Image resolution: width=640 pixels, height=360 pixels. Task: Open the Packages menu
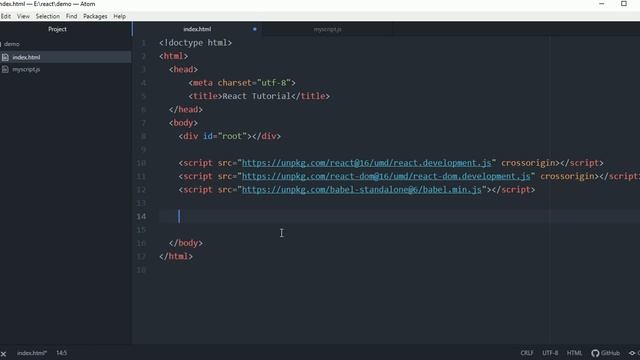click(95, 16)
